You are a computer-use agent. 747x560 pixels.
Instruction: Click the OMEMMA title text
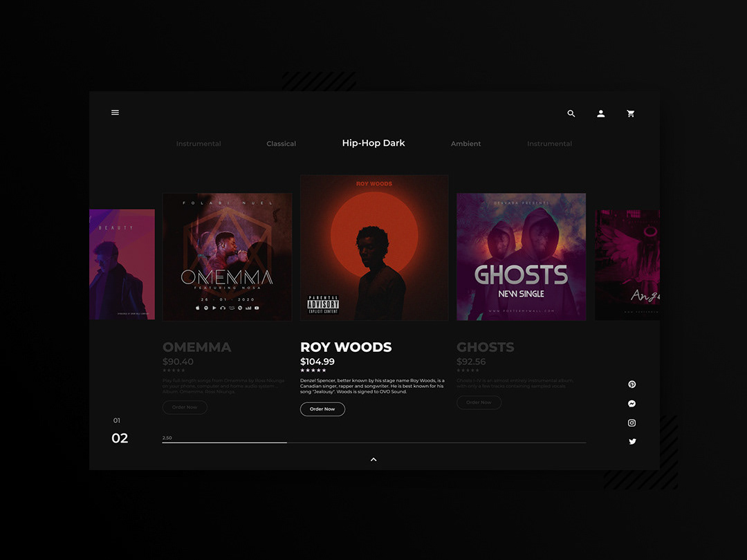pos(196,347)
